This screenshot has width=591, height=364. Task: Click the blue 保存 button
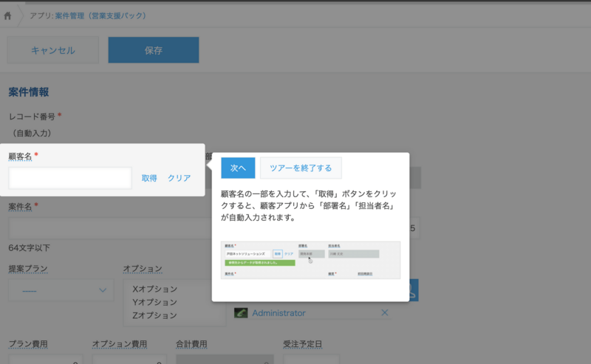pyautogui.click(x=153, y=50)
